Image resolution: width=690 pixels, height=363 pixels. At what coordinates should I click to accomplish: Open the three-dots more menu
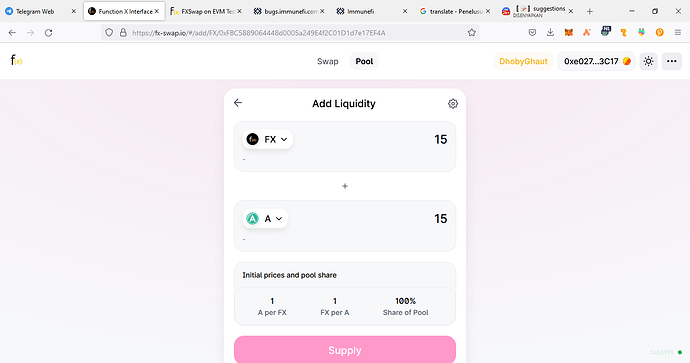pos(672,61)
